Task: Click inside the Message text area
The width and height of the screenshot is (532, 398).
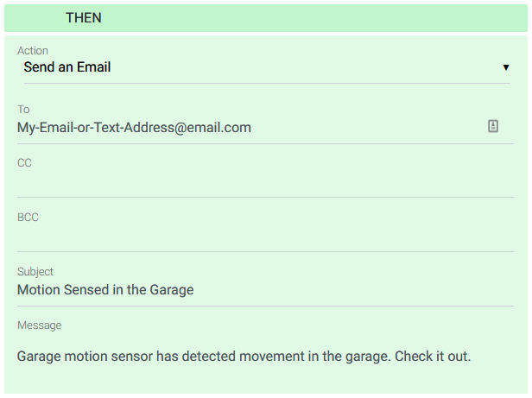Action: coord(259,371)
